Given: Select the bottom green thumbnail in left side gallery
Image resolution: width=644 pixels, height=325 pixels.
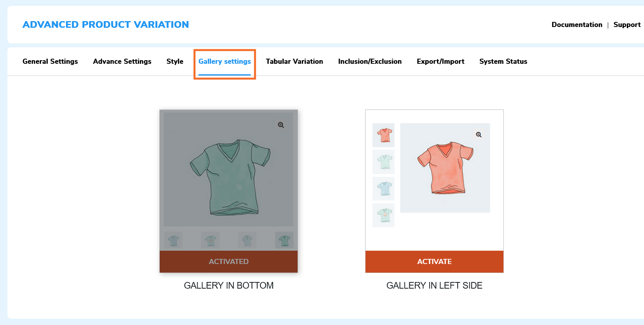Looking at the screenshot, I should (x=383, y=215).
